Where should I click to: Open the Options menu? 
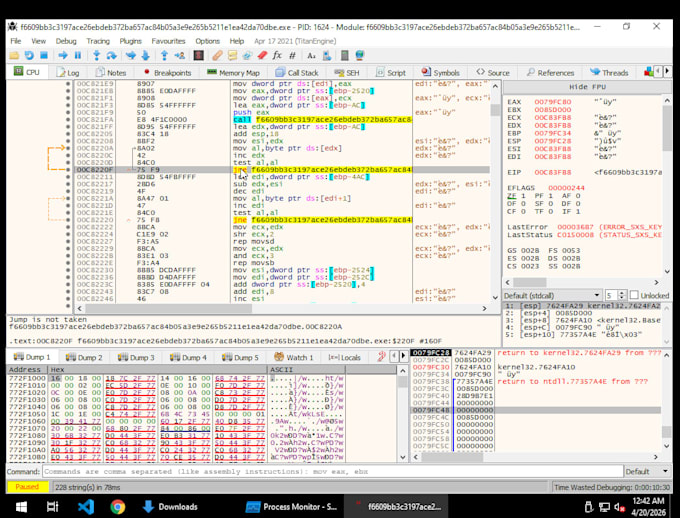[207, 41]
